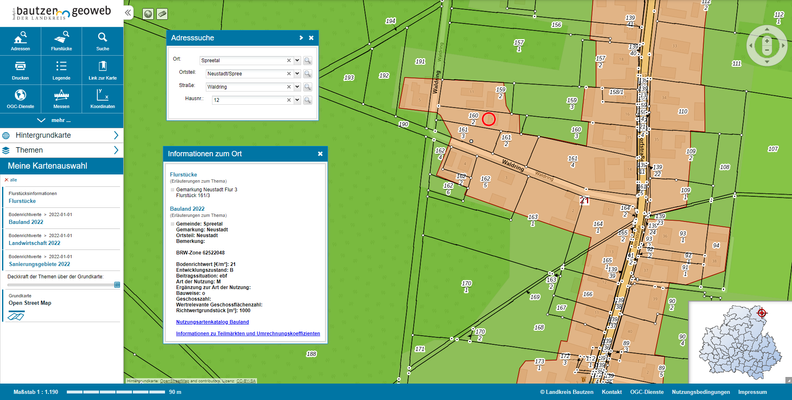The height and width of the screenshot is (400, 792).
Task: Create a Link zur Karte
Action: (102, 69)
